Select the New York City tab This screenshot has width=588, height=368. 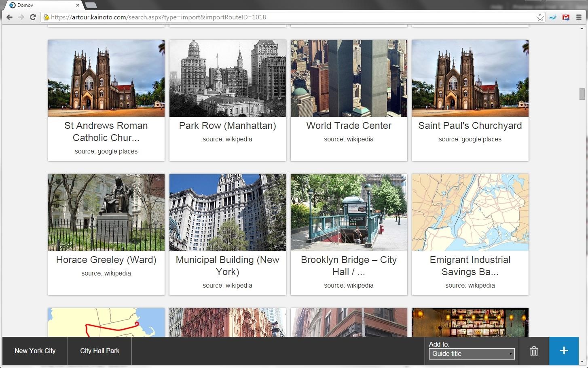35,351
